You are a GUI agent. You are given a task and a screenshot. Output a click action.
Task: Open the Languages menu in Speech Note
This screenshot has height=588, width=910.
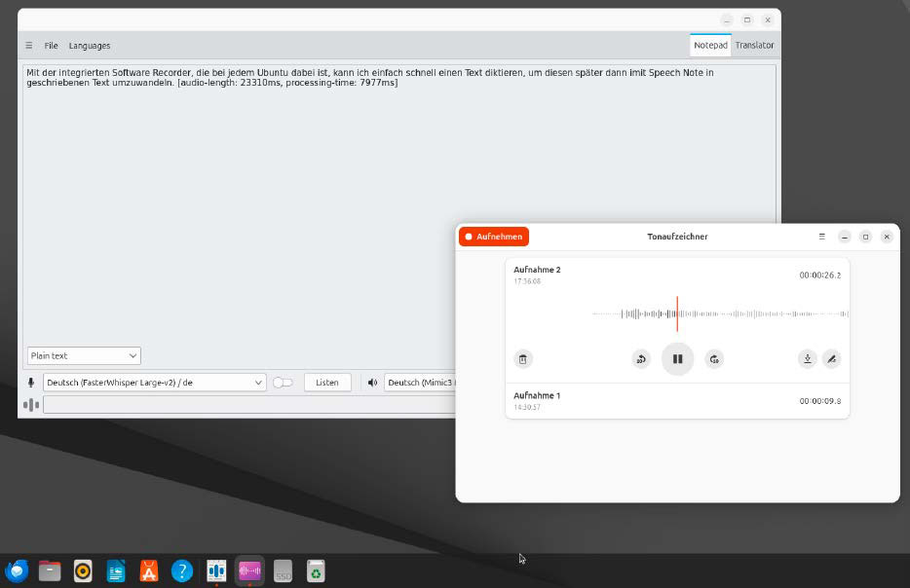click(90, 45)
